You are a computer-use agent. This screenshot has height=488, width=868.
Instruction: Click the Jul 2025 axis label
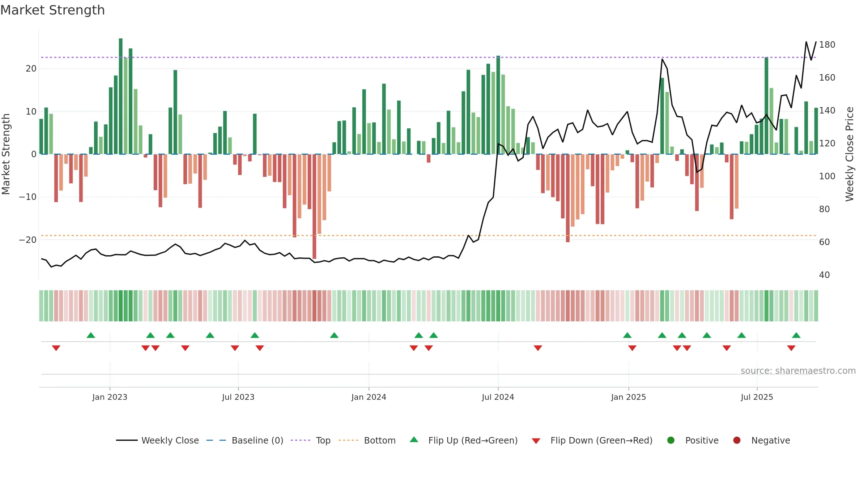tap(757, 397)
